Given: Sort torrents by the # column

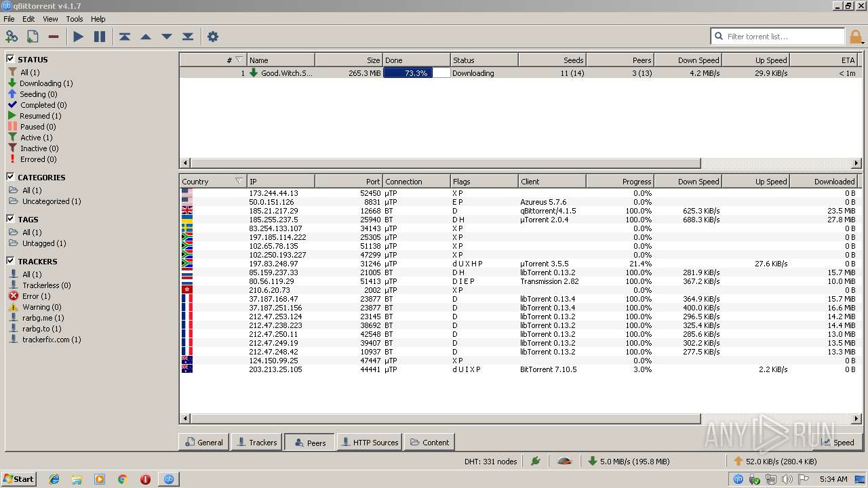Looking at the screenshot, I should (213, 60).
